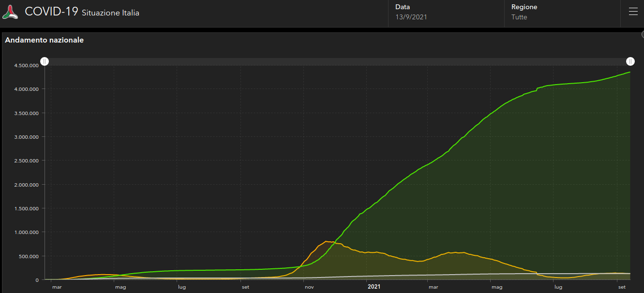Screen dimensions: 644x293
Task: Click the expand icon at chart panel corner
Action: click(642, 34)
